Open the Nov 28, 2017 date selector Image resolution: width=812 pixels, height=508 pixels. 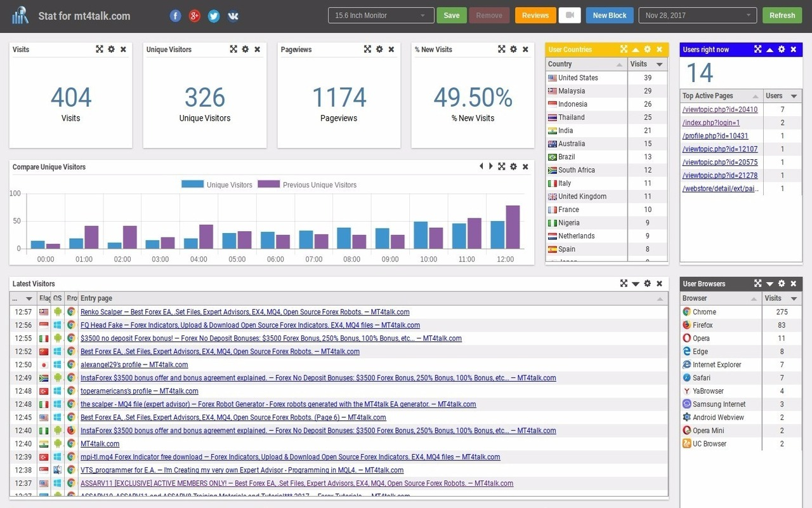(698, 15)
